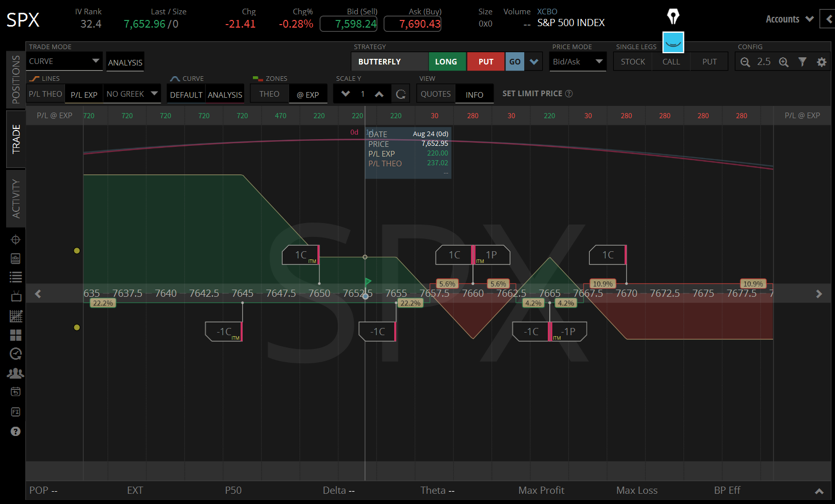The image size is (835, 504).
Task: Select THEO zones
Action: pyautogui.click(x=269, y=94)
